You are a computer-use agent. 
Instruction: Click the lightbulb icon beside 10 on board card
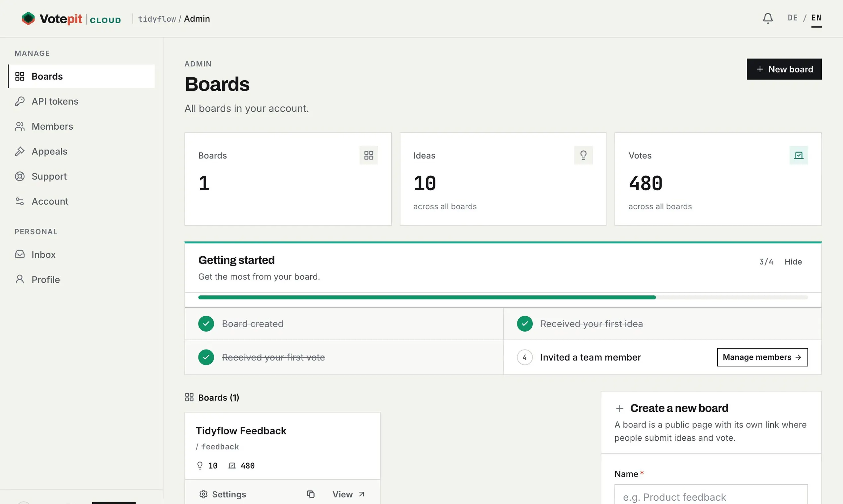(x=200, y=465)
